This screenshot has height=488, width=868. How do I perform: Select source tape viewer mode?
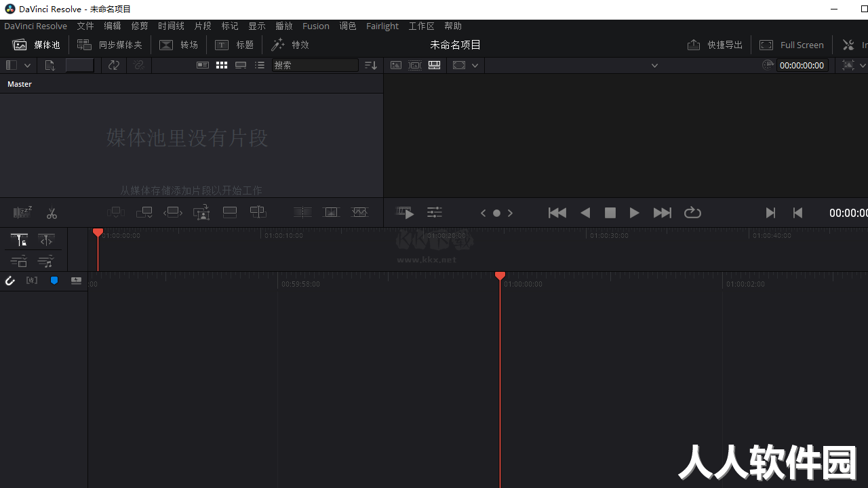pyautogui.click(x=415, y=65)
